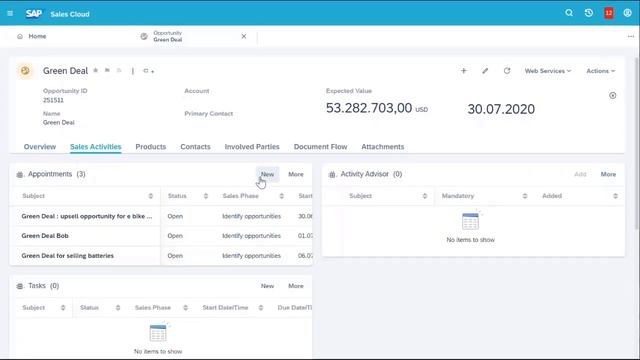Open More in the Appointments section
The image size is (640, 360).
point(296,174)
